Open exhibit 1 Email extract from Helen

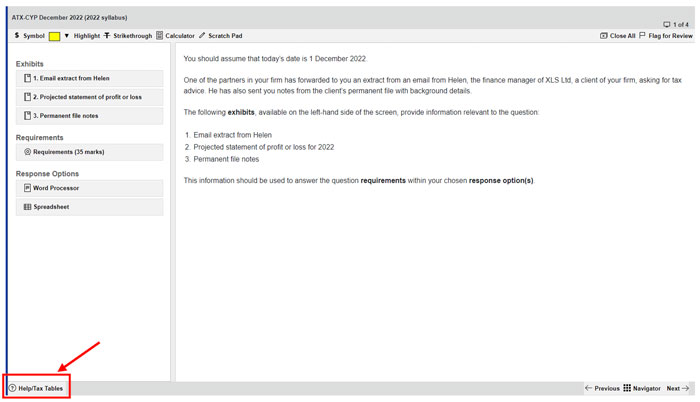pyautogui.click(x=89, y=78)
